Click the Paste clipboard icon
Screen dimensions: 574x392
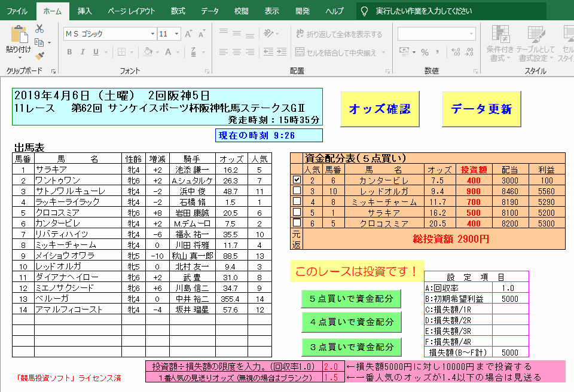(19, 35)
